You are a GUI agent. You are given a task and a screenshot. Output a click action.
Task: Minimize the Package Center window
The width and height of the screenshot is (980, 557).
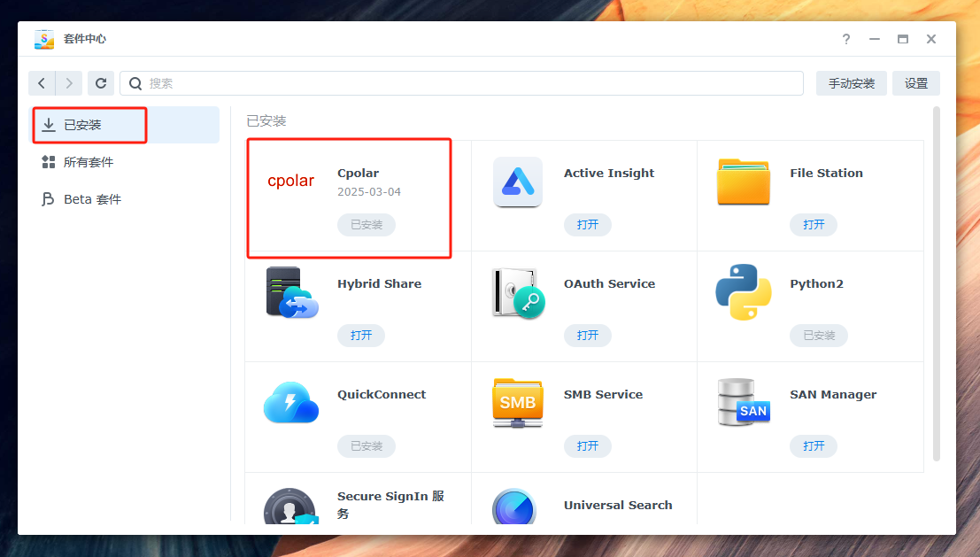coord(875,39)
